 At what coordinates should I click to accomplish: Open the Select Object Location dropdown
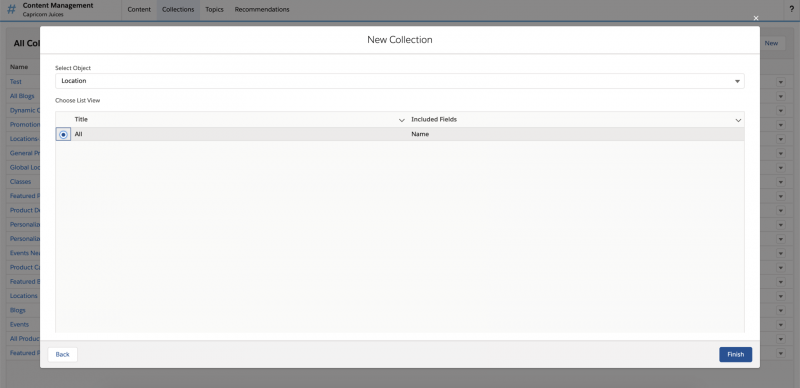[x=399, y=81]
